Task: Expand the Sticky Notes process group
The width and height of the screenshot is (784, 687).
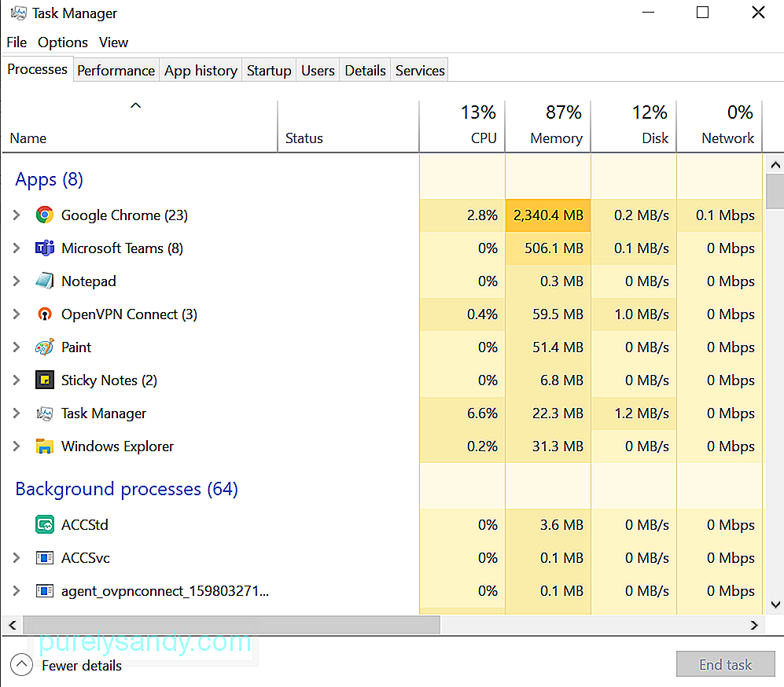Action: (17, 380)
